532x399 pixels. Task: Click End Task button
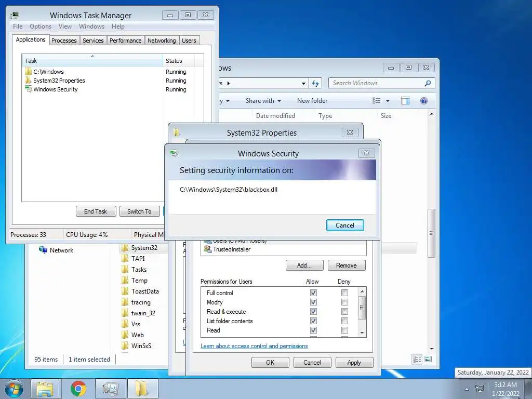tap(96, 211)
